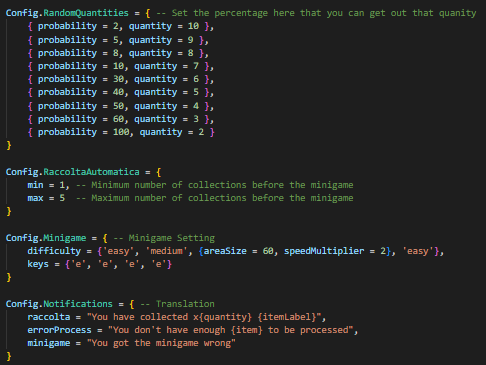The image size is (486, 365).
Task: Click the speedMultiplier property
Action: click(324, 251)
